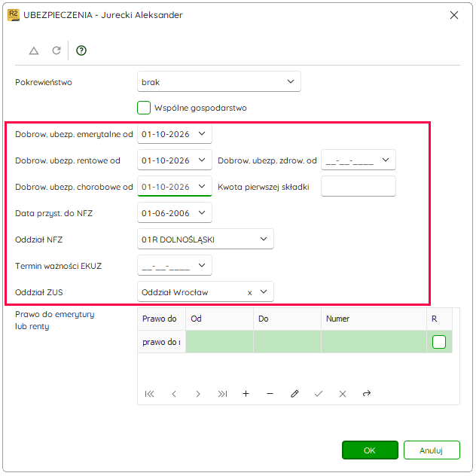Image resolution: width=476 pixels, height=476 pixels.
Task: Click the refresh icon in the toolbar
Action: tap(56, 50)
